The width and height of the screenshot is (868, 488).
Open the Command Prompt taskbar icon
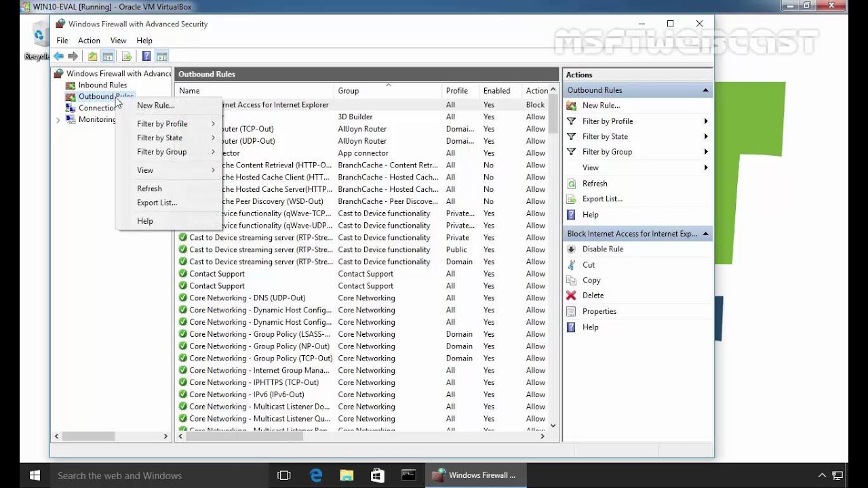click(409, 475)
